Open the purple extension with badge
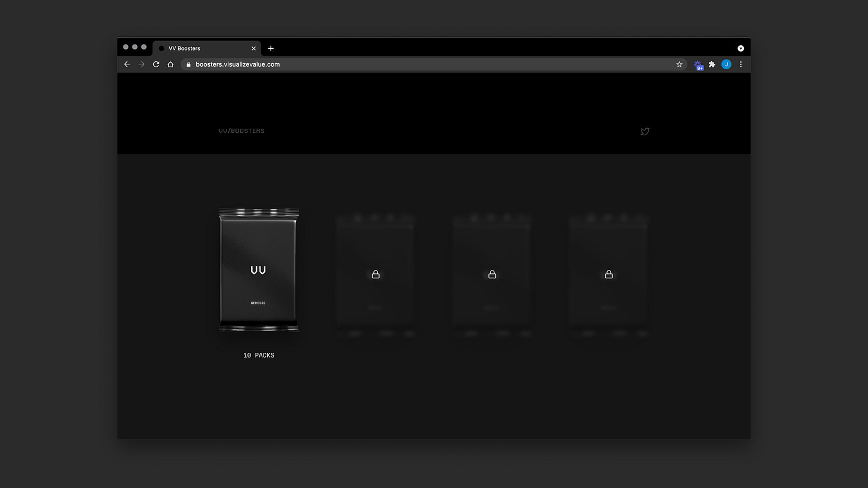868x488 pixels. (698, 64)
